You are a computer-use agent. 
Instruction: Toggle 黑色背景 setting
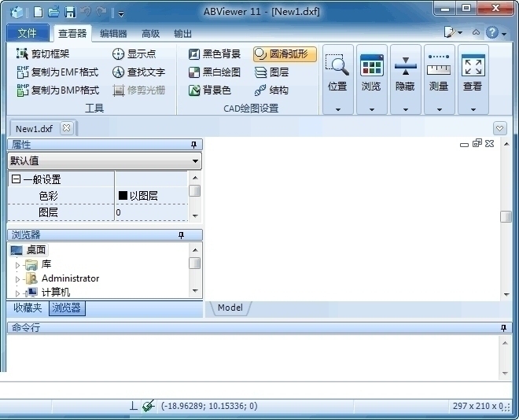[x=215, y=53]
